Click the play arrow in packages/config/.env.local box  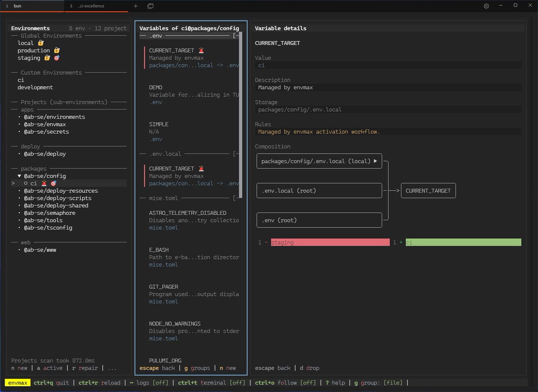(375, 161)
